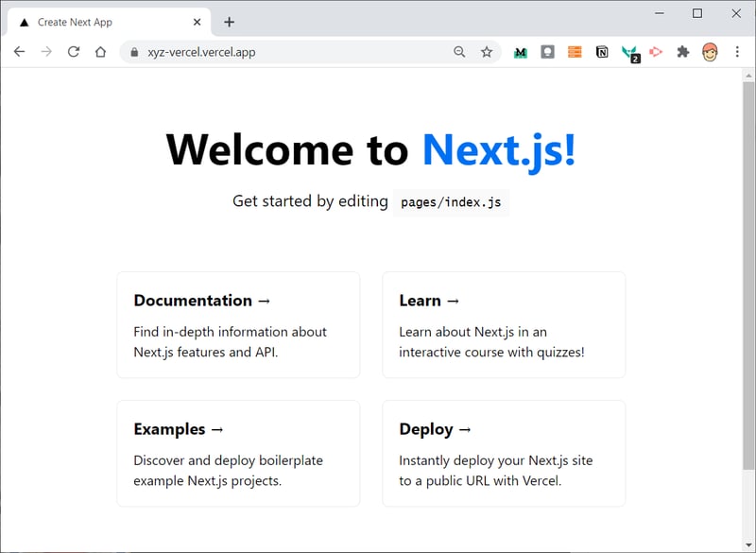Click text 'Find in-depth information about'
756x553 pixels.
(230, 332)
